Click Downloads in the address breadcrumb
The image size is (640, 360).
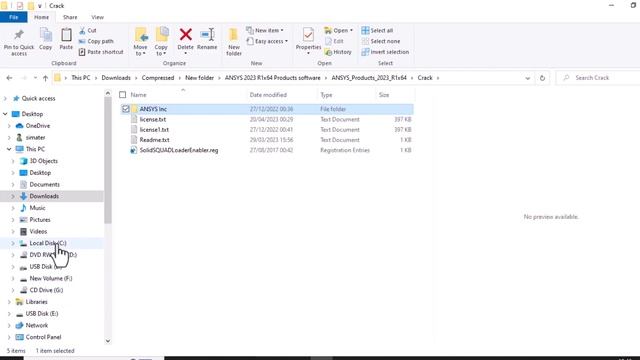point(116,78)
